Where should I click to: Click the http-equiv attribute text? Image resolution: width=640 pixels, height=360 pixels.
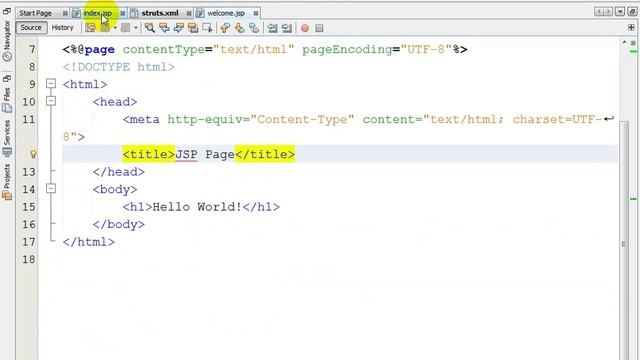pos(205,119)
